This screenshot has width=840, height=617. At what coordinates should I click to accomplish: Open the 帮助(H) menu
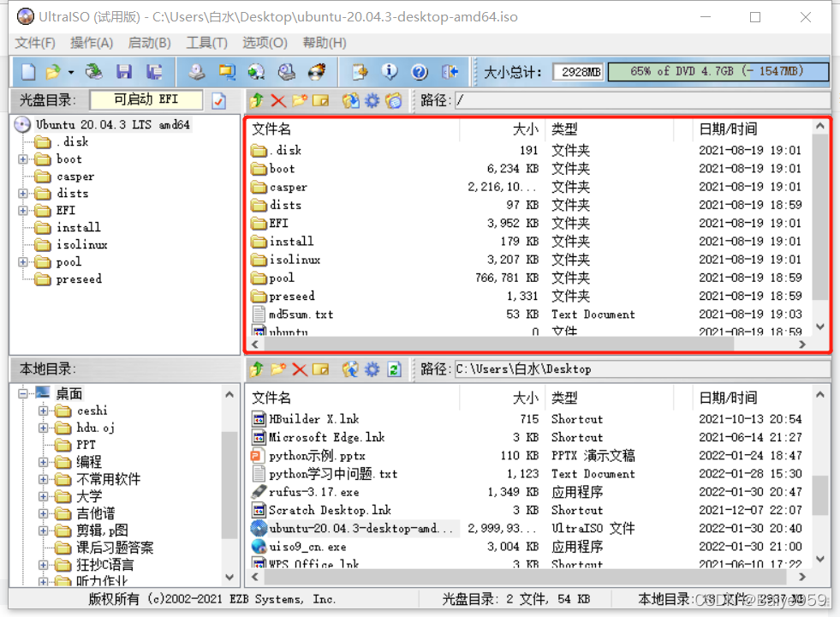[x=325, y=43]
